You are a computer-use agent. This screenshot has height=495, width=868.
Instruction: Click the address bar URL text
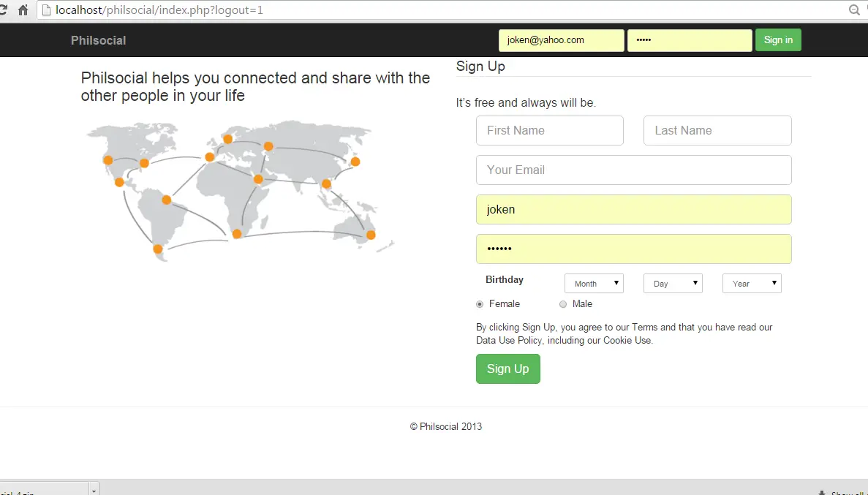tap(159, 10)
